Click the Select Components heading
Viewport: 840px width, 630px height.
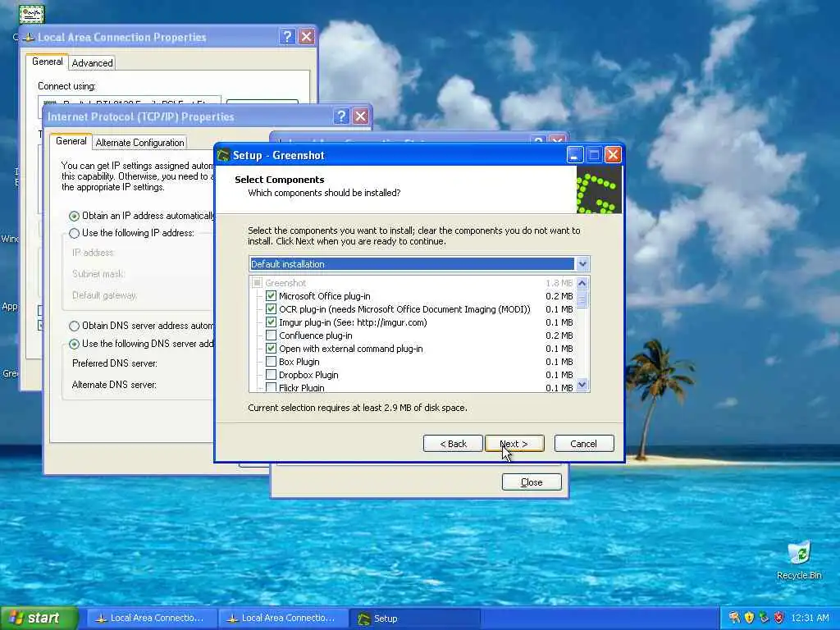point(279,180)
